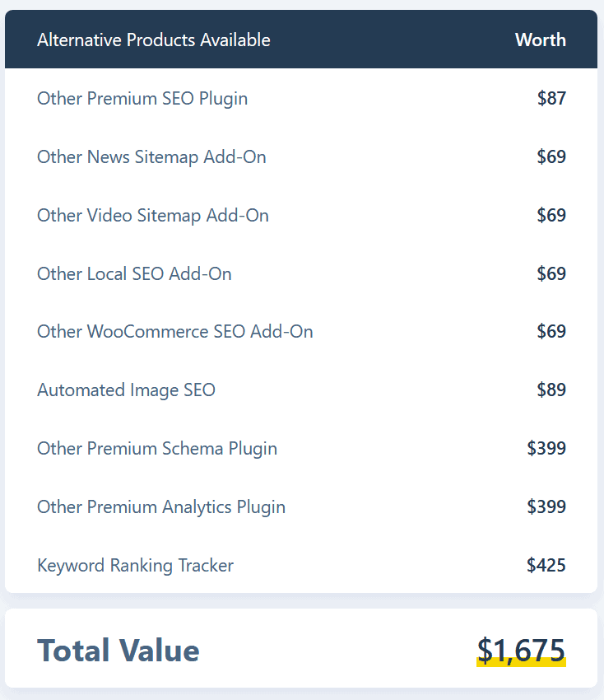Viewport: 604px width, 700px height.
Task: Click the Keyword Ranking Tracker row
Action: [301, 566]
